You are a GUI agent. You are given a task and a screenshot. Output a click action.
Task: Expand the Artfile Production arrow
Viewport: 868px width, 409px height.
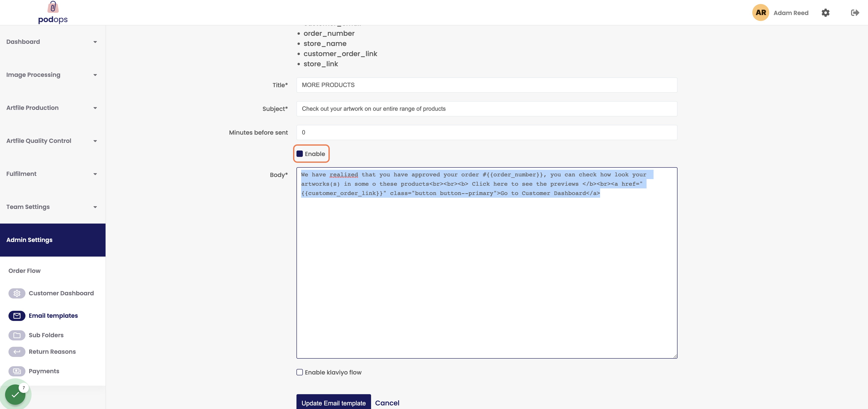(95, 108)
